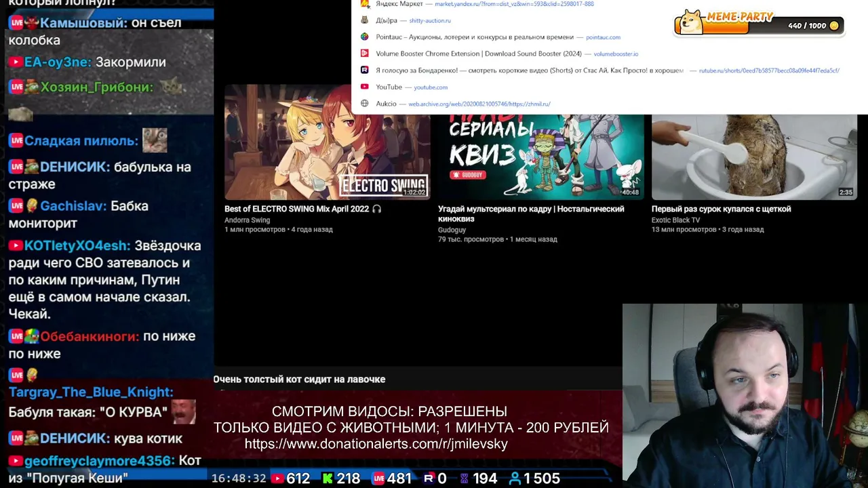Click the YouTube favicon in suggestions list

[364, 87]
